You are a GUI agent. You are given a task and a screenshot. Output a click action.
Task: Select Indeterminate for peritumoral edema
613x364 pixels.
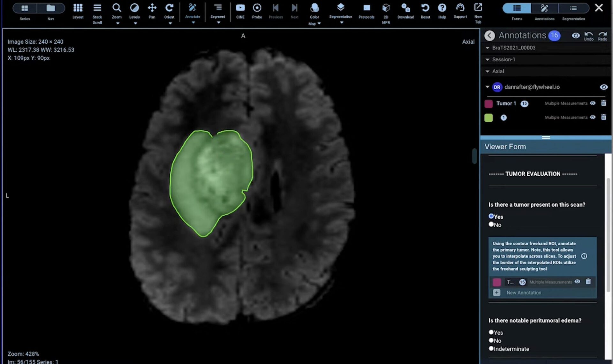pos(491,349)
